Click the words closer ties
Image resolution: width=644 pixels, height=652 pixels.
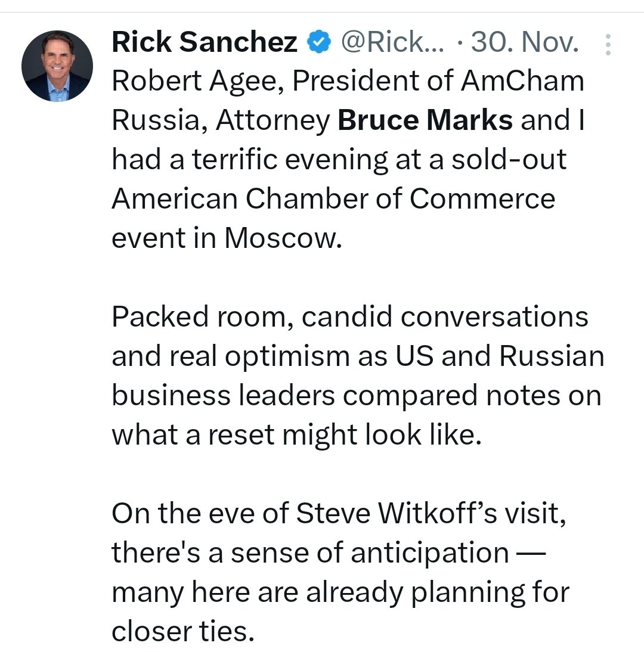click(179, 632)
